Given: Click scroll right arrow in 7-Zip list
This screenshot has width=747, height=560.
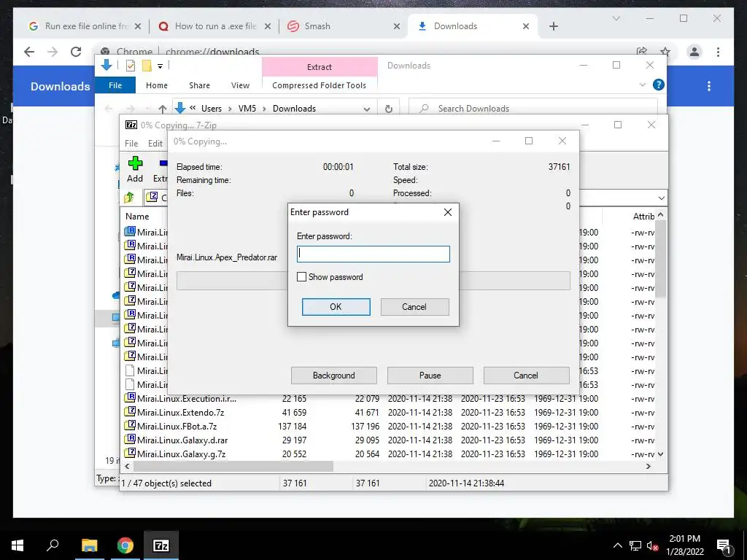Looking at the screenshot, I should pos(649,467).
